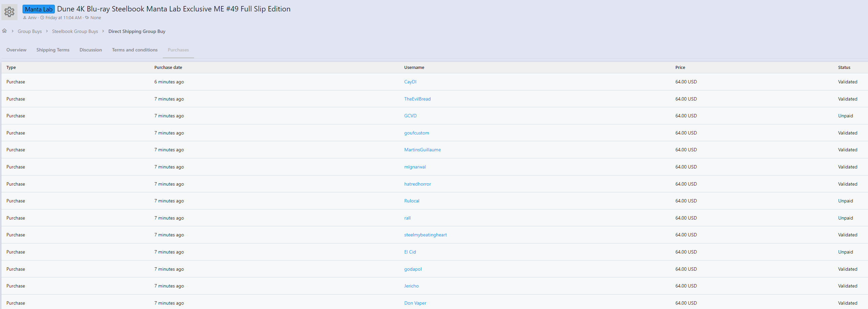Click 64.00 USD price in hatredhorror row
868x309 pixels.
(x=686, y=184)
